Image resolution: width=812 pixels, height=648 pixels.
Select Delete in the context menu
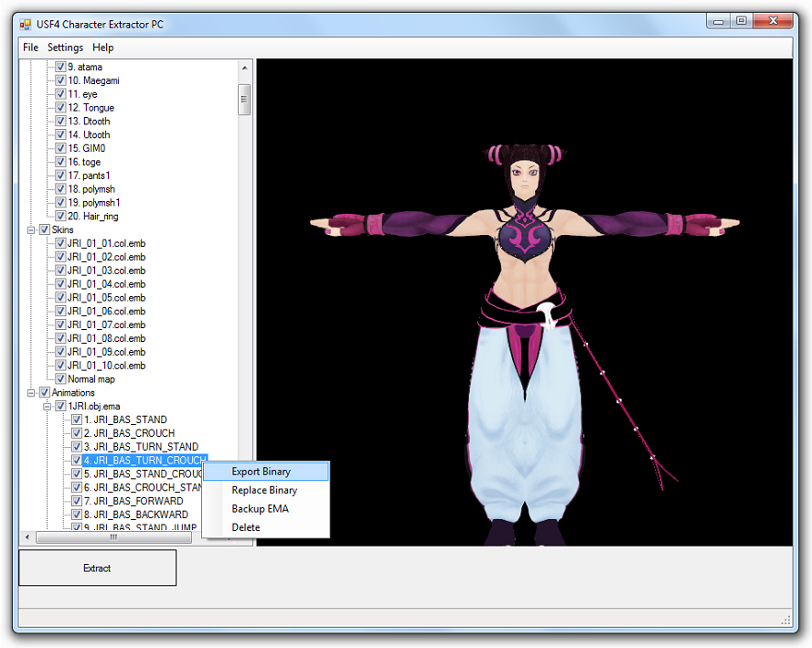[266, 527]
